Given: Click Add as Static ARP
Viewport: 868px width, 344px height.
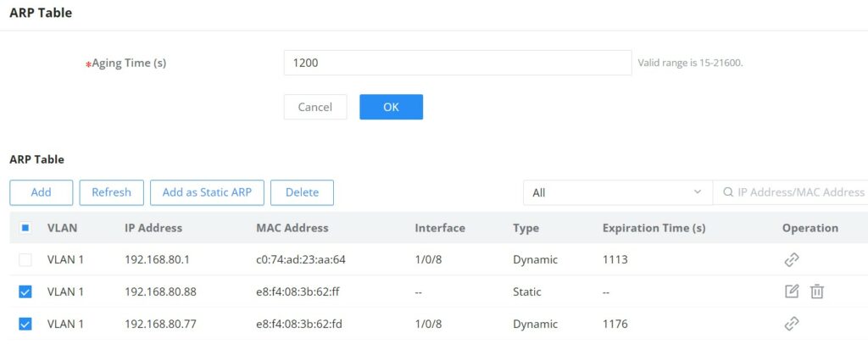Looking at the screenshot, I should click(207, 192).
